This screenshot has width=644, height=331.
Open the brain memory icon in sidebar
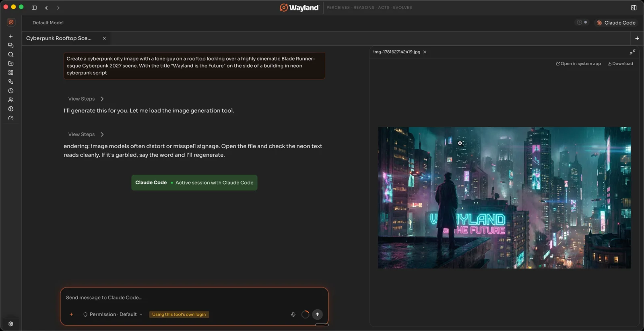click(11, 109)
